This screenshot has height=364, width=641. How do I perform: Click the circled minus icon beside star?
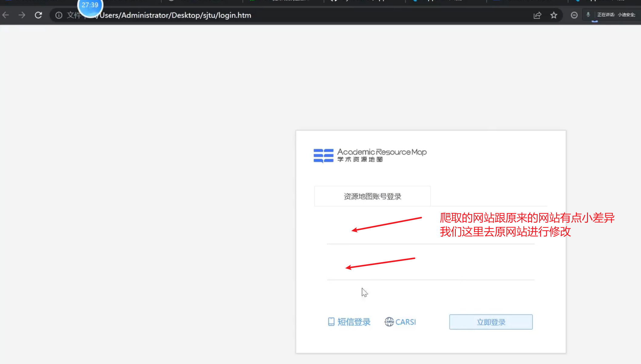(574, 15)
